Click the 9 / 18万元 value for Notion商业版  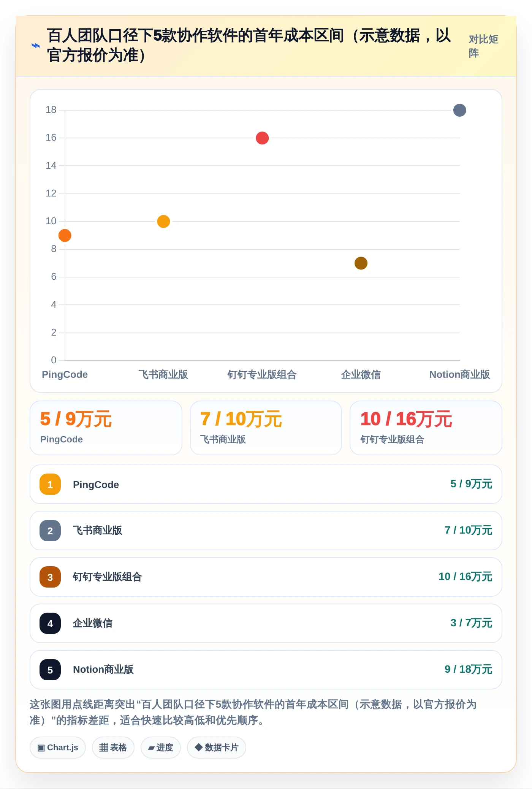pos(468,669)
